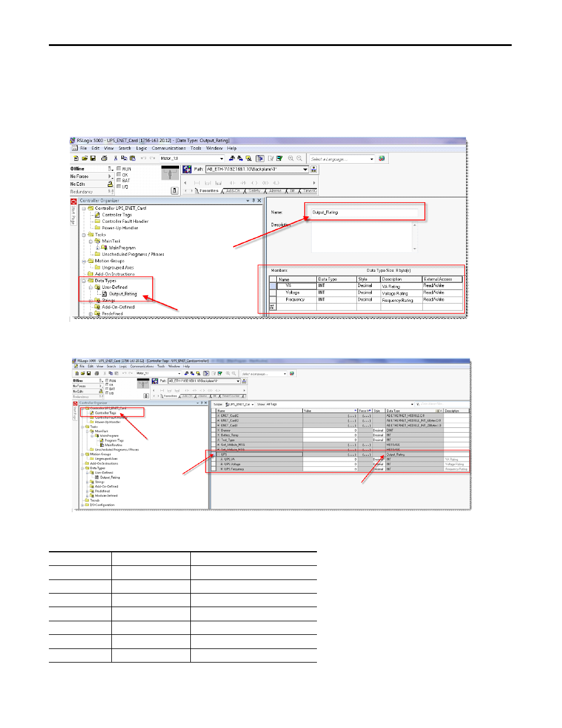This screenshot has height=728, width=562.
Task: Collapse Data Types node in upper organizer
Action: pos(84,281)
